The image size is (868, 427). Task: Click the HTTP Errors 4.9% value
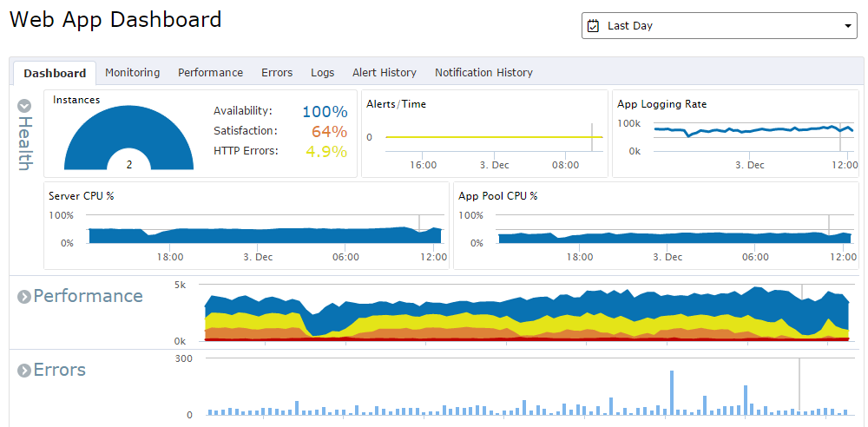(326, 152)
